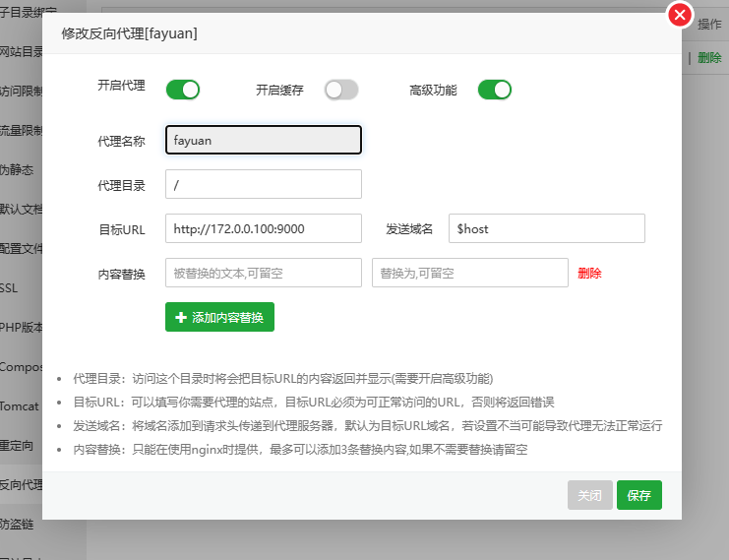Image resolution: width=729 pixels, height=560 pixels.
Task: Open the 访问限制 sidebar tab
Action: (22, 92)
